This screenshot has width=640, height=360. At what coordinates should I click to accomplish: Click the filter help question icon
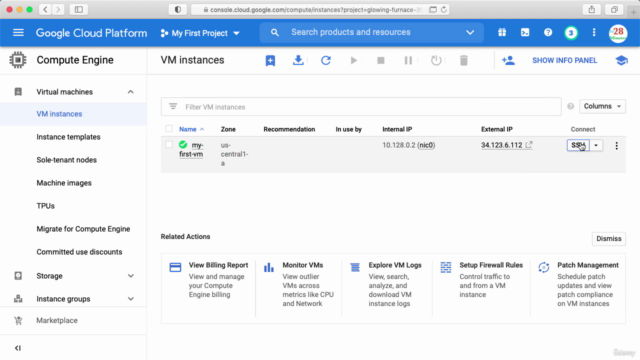571,106
